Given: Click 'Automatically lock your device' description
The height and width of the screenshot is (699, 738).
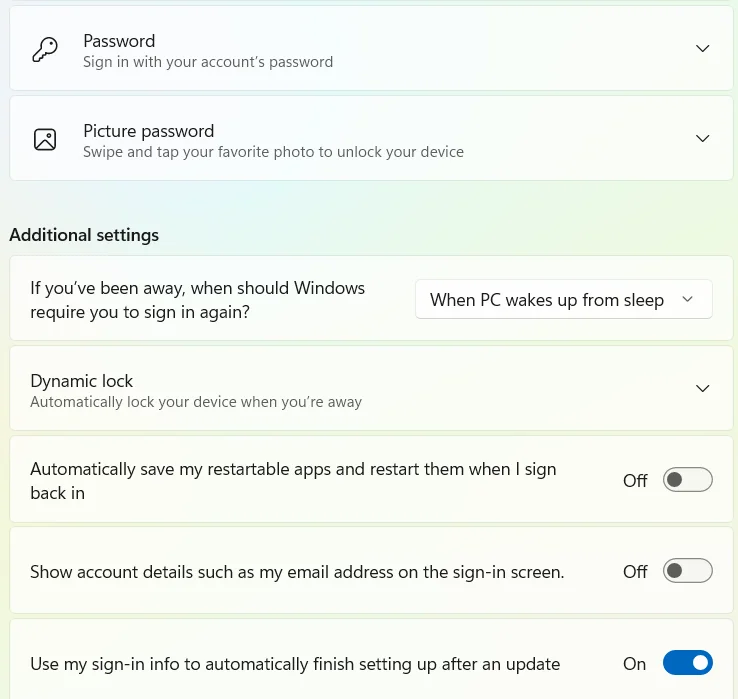Looking at the screenshot, I should [x=196, y=402].
